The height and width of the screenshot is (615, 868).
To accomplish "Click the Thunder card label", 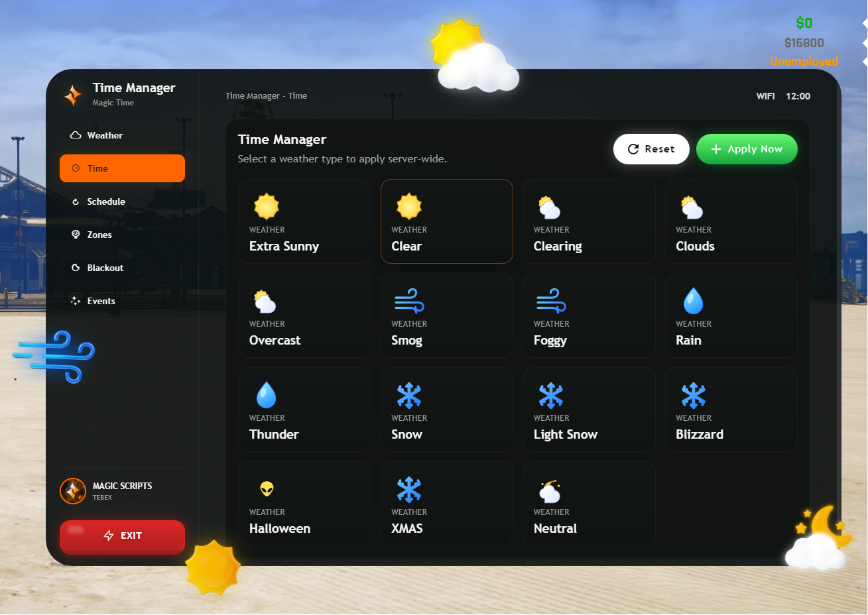I will (274, 434).
